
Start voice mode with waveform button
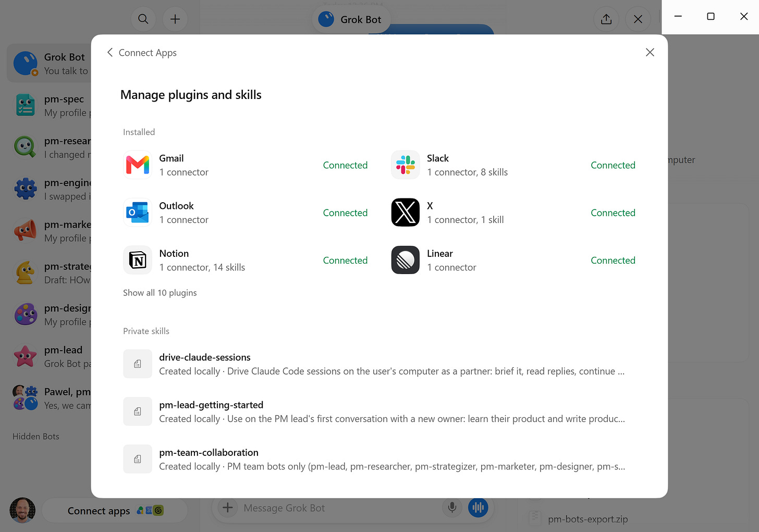(478, 507)
